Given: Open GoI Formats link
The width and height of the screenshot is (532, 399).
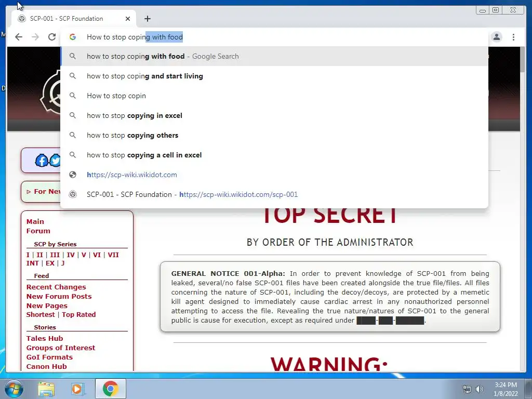Looking at the screenshot, I should pyautogui.click(x=49, y=357).
